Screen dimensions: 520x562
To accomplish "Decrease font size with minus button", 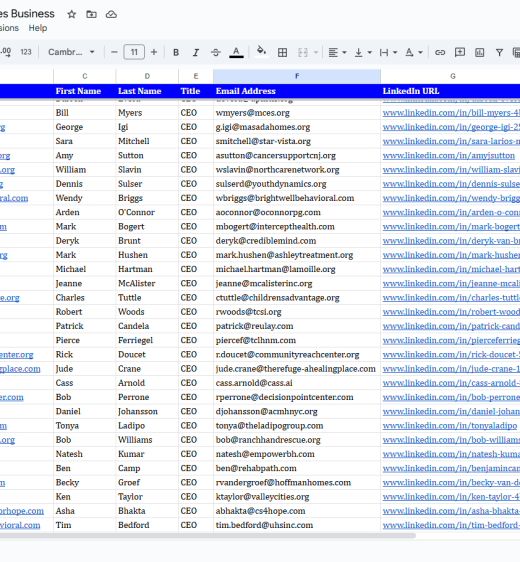I will click(114, 52).
